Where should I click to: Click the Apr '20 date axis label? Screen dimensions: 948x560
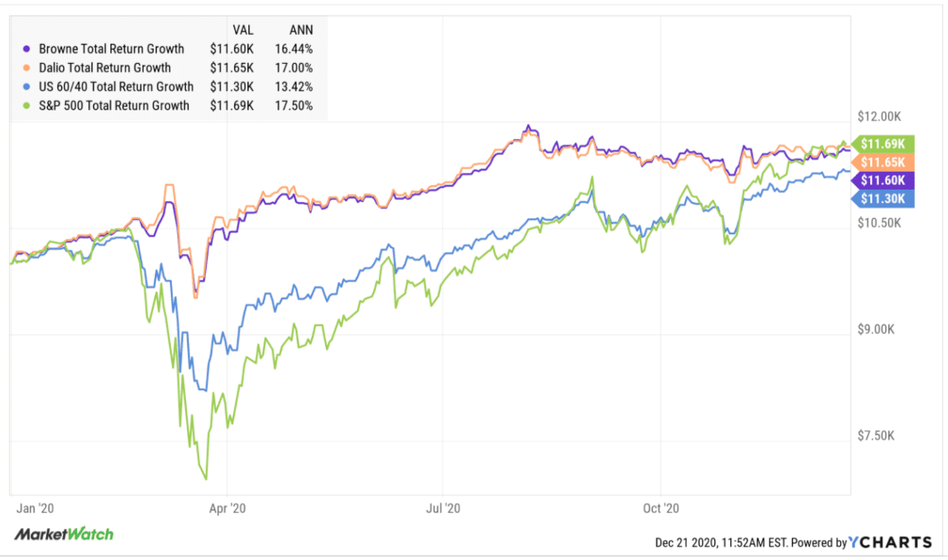[227, 509]
